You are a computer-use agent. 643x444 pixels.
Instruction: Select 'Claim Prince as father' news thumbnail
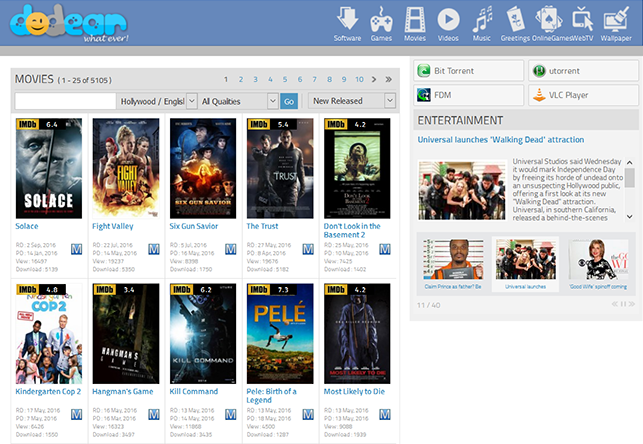click(x=453, y=259)
